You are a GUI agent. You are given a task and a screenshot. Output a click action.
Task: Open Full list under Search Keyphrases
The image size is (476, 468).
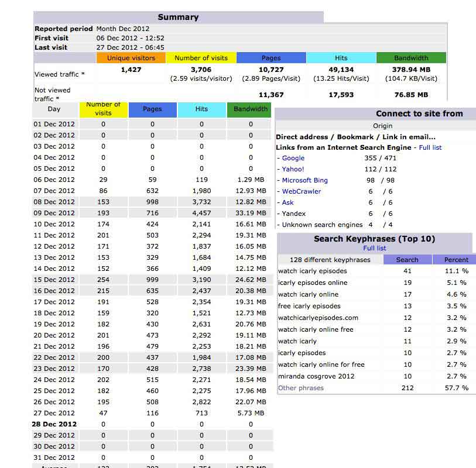click(x=374, y=248)
